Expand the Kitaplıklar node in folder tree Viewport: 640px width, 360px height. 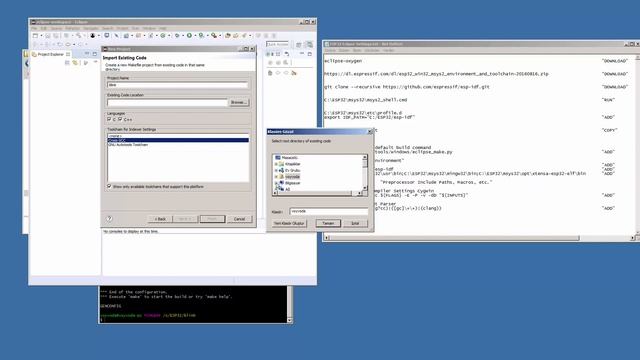(x=276, y=164)
